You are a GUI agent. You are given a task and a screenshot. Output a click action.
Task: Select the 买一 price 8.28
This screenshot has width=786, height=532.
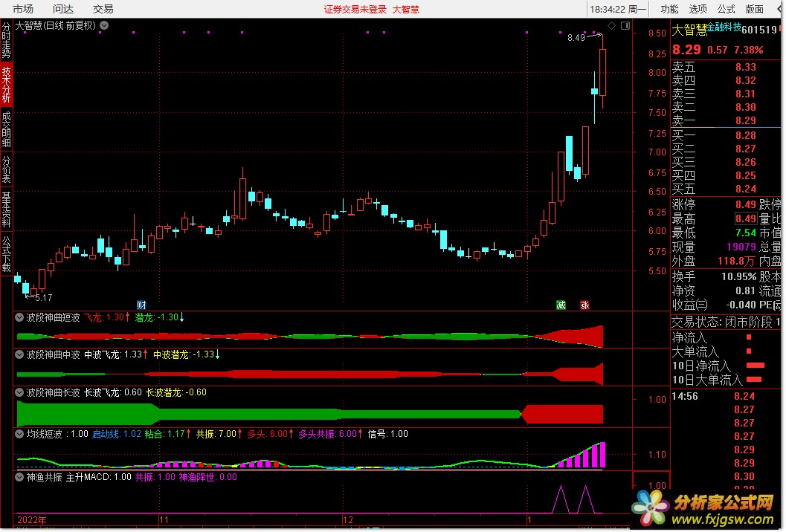pyautogui.click(x=745, y=136)
